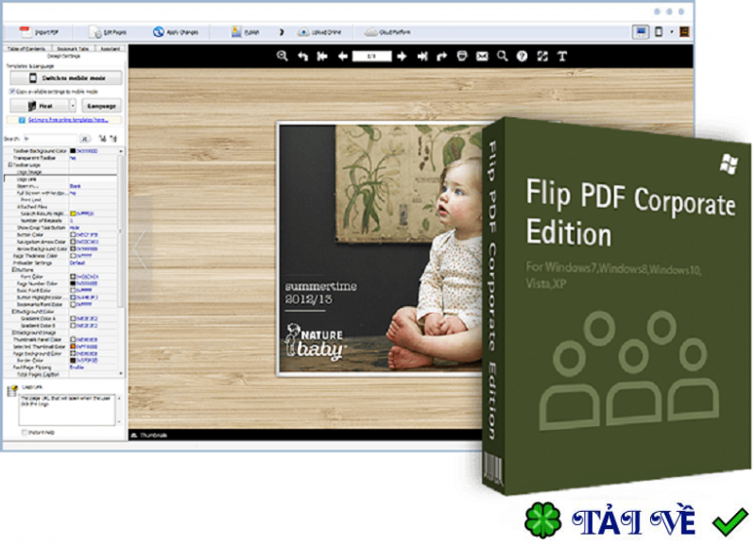
Task: Click the Selected Thumbnail Color orange swatch
Action: point(73,346)
